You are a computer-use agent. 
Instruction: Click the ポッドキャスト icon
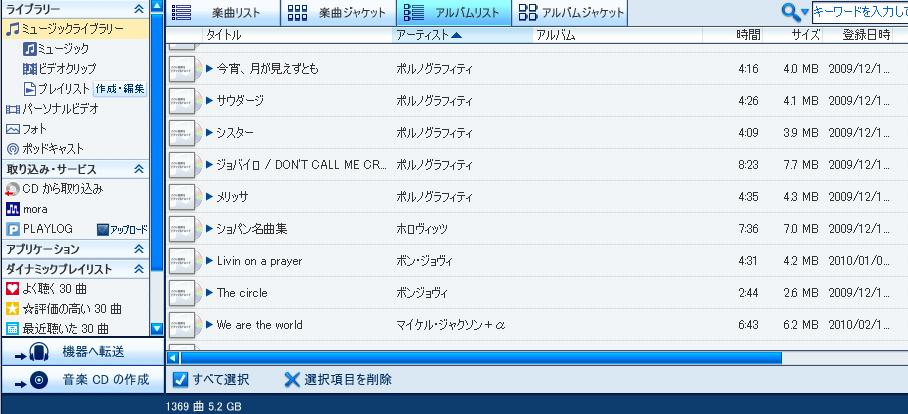click(12, 149)
